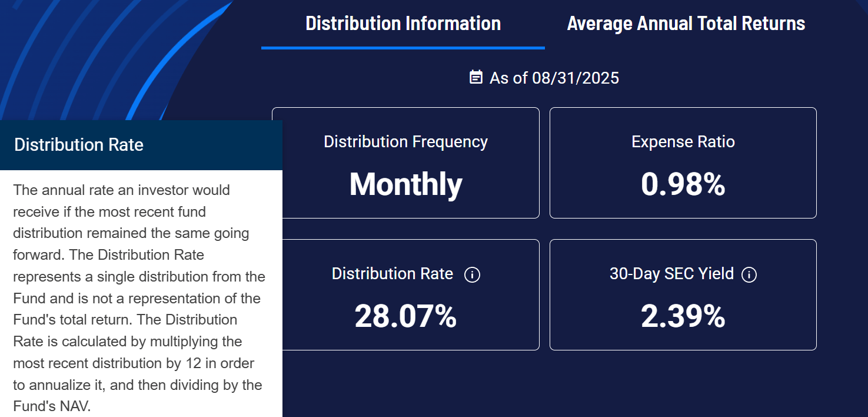Click the underline beneath Distribution Information

coord(403,48)
